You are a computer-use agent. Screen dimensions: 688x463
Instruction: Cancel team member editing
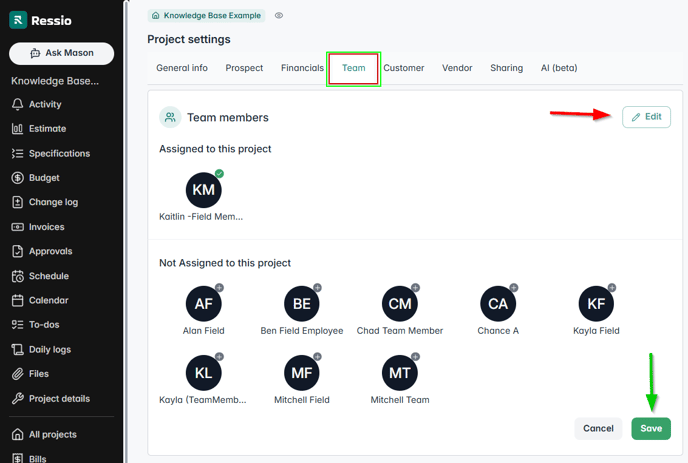pyautogui.click(x=598, y=428)
